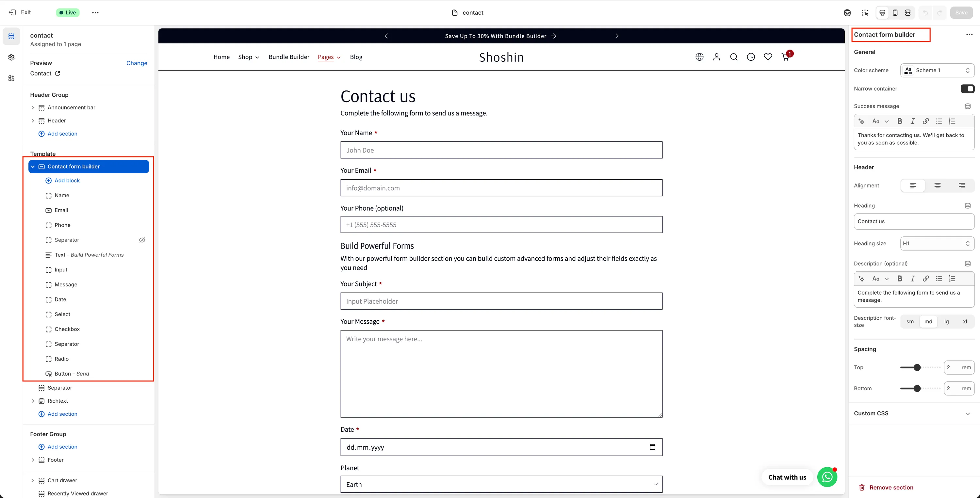The width and height of the screenshot is (980, 498).
Task: Expand the Footer tree item
Action: click(33, 459)
